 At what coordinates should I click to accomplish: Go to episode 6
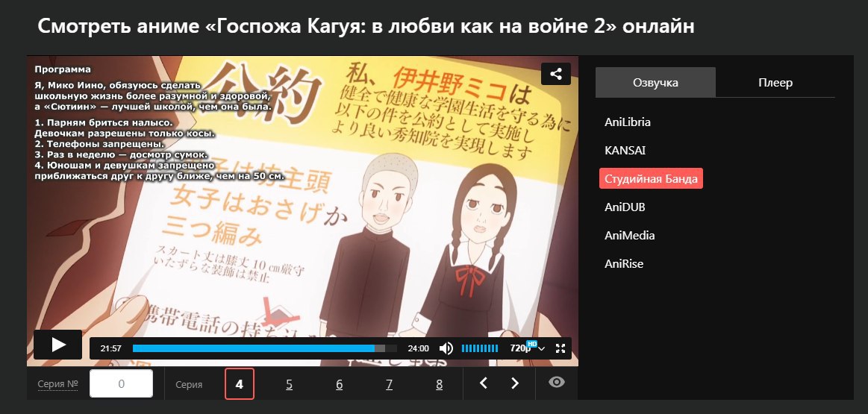tap(339, 383)
